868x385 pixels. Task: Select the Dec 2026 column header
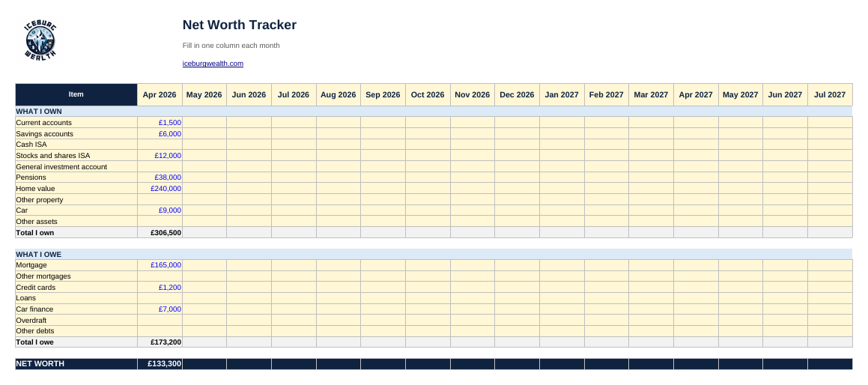coord(517,94)
